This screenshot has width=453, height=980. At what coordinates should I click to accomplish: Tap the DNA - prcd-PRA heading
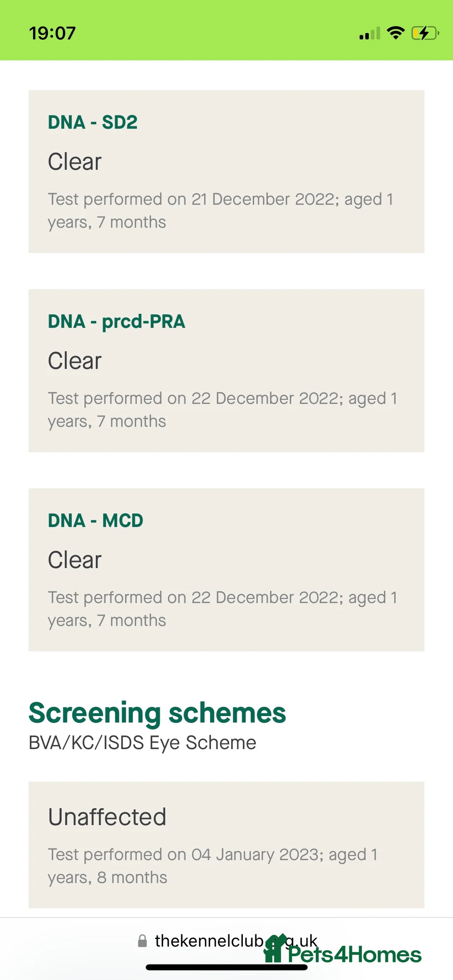click(117, 321)
